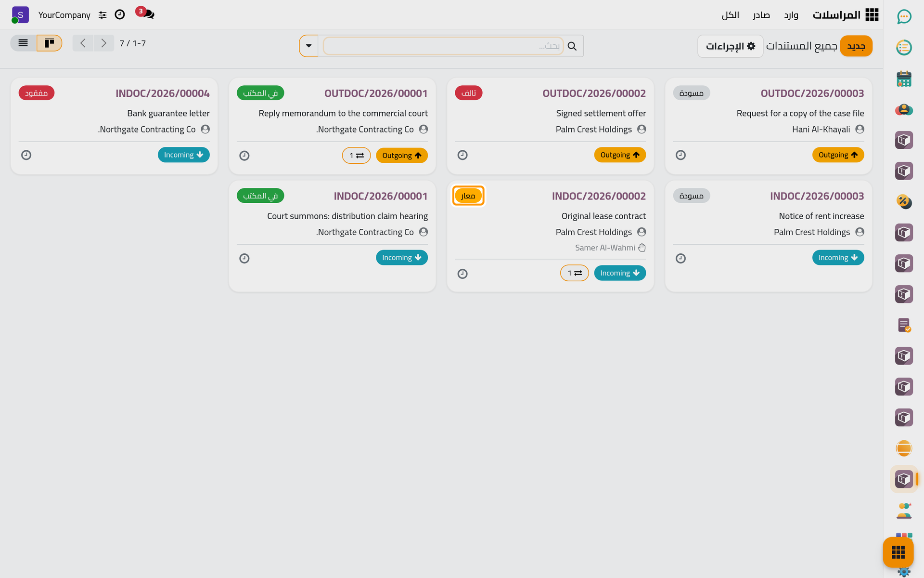Click the جديد new button
This screenshot has height=578, width=924.
pos(856,46)
